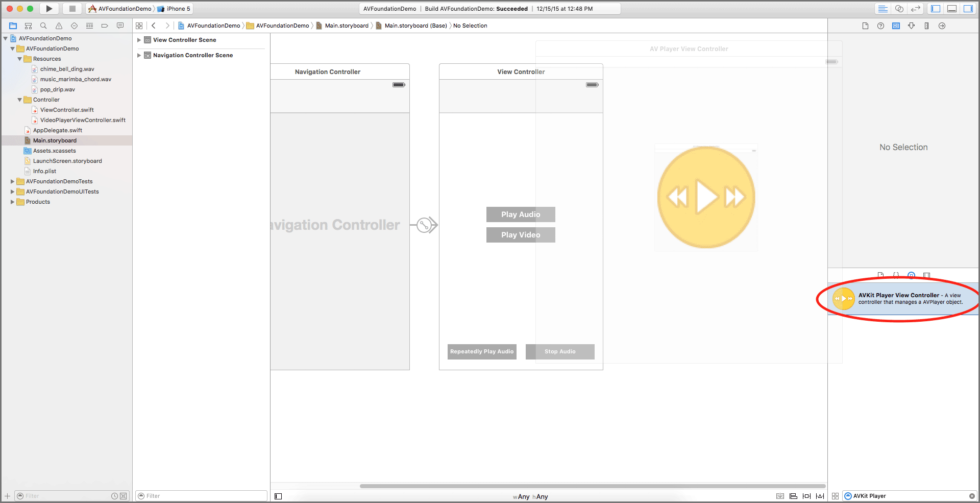Toggle the Utilities panel visibility
This screenshot has height=503, width=980.
pos(968,9)
